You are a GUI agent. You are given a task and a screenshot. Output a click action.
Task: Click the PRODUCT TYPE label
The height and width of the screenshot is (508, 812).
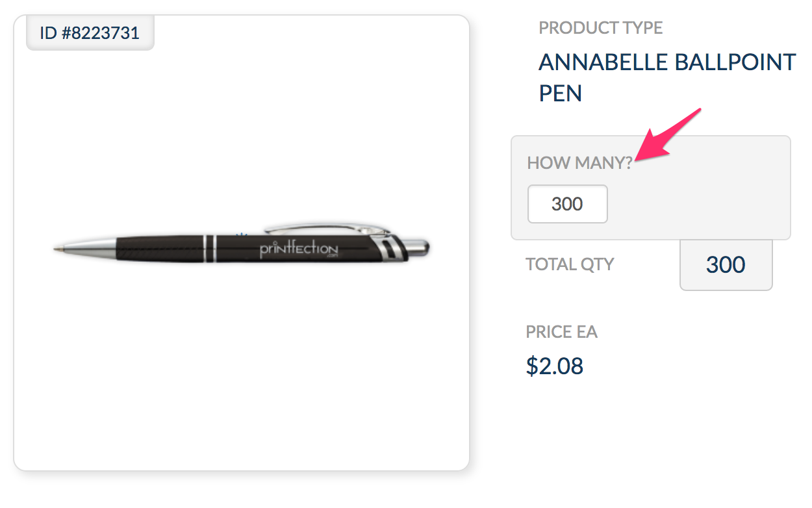[x=601, y=28]
